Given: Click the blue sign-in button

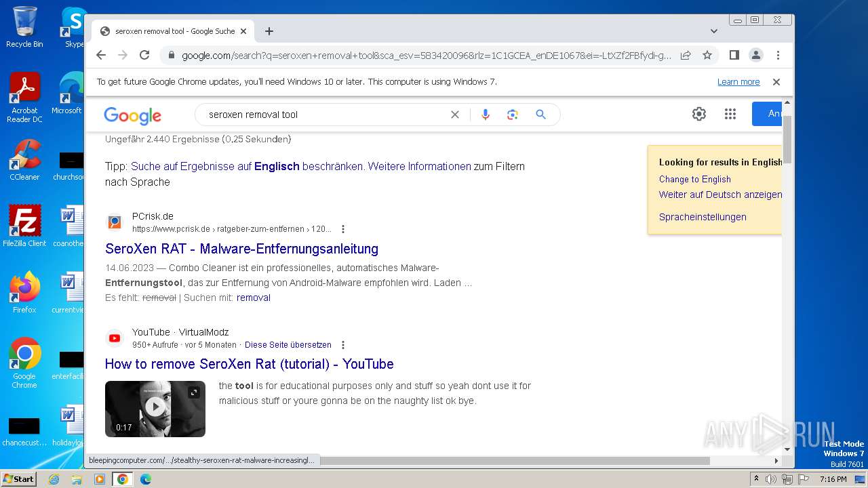Looking at the screenshot, I should [767, 114].
